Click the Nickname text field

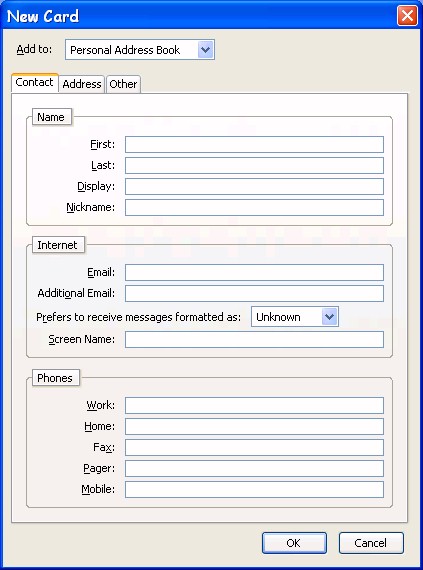coord(254,207)
